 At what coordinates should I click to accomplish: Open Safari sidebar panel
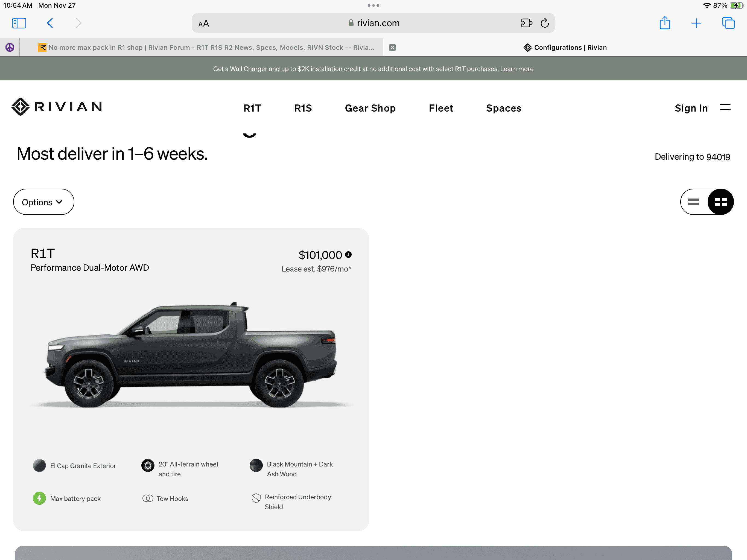point(19,23)
